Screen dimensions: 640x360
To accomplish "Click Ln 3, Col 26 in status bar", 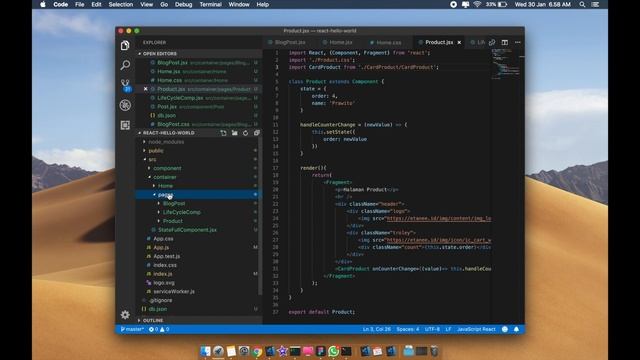I will pos(376,329).
